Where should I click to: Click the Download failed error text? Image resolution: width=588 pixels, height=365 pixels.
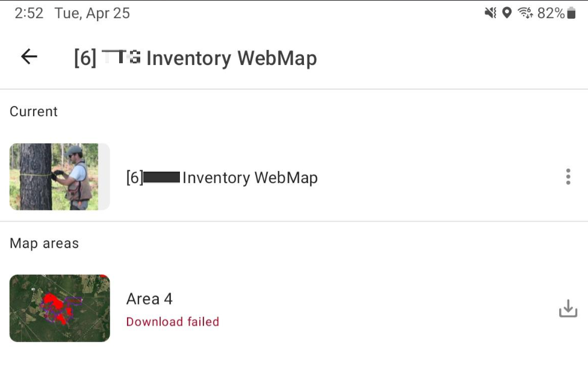[172, 322]
